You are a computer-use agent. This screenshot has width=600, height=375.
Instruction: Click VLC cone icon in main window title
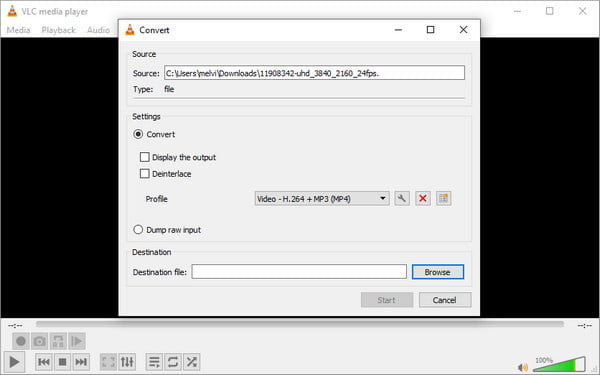coord(12,11)
